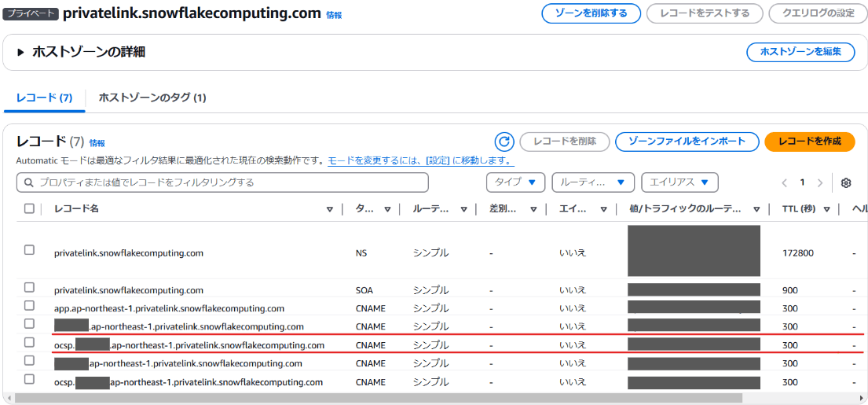The width and height of the screenshot is (868, 405).
Task: Check the app.ap-northeast-1 record checkbox
Action: click(x=29, y=305)
